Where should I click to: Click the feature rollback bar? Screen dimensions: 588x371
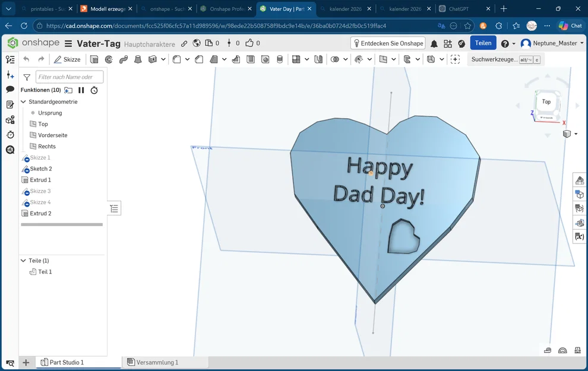(x=62, y=224)
